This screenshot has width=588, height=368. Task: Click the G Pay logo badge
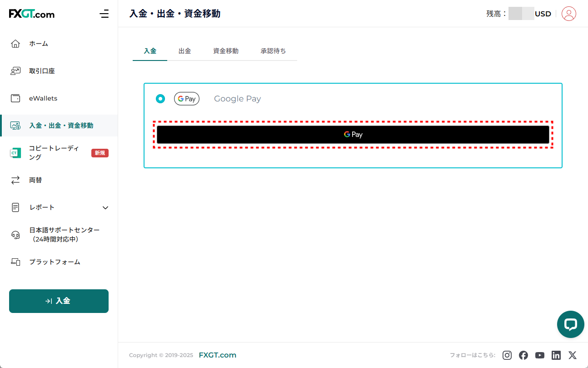point(187,99)
